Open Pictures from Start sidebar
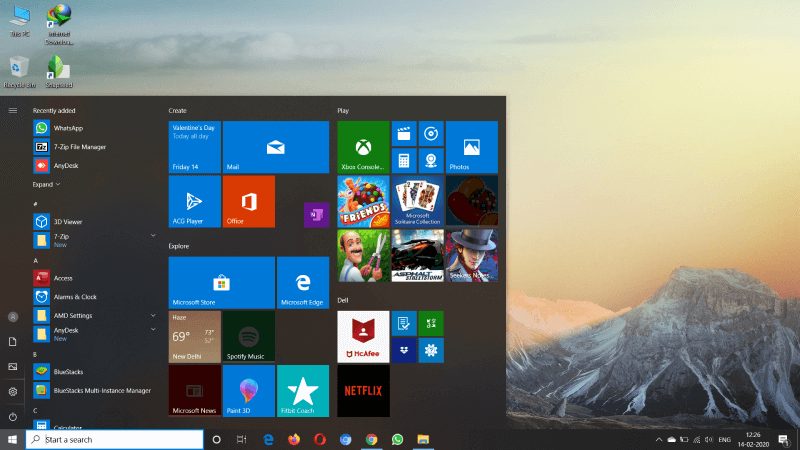This screenshot has width=800, height=450. 13,367
